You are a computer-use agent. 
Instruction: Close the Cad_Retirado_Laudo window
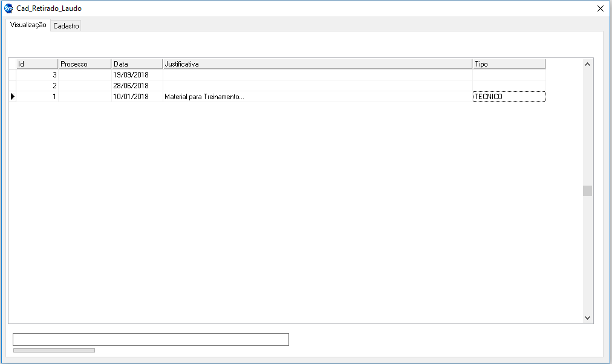[x=600, y=8]
